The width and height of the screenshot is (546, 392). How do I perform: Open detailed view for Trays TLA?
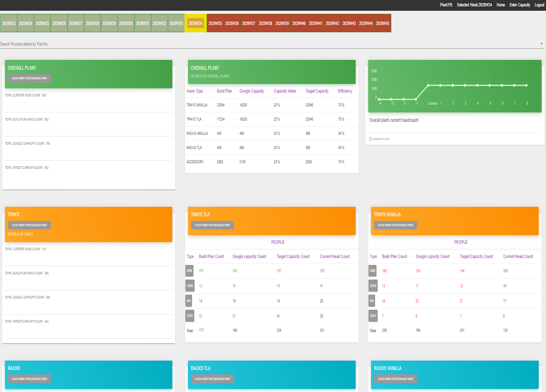click(x=212, y=225)
